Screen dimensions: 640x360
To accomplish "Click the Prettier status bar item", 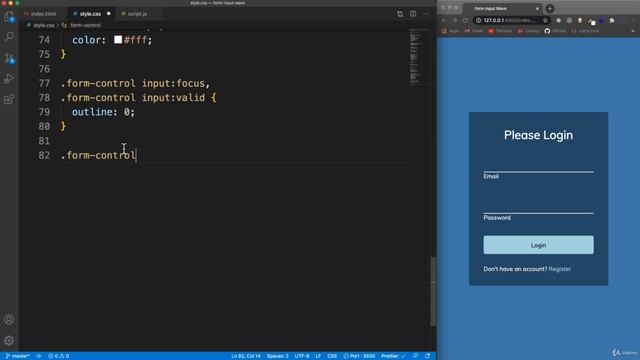I will tap(393, 356).
